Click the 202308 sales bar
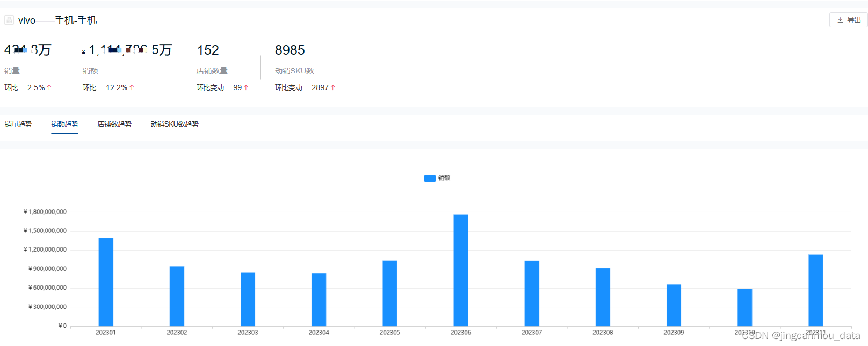Screen dimensions: 868x346 (x=603, y=297)
